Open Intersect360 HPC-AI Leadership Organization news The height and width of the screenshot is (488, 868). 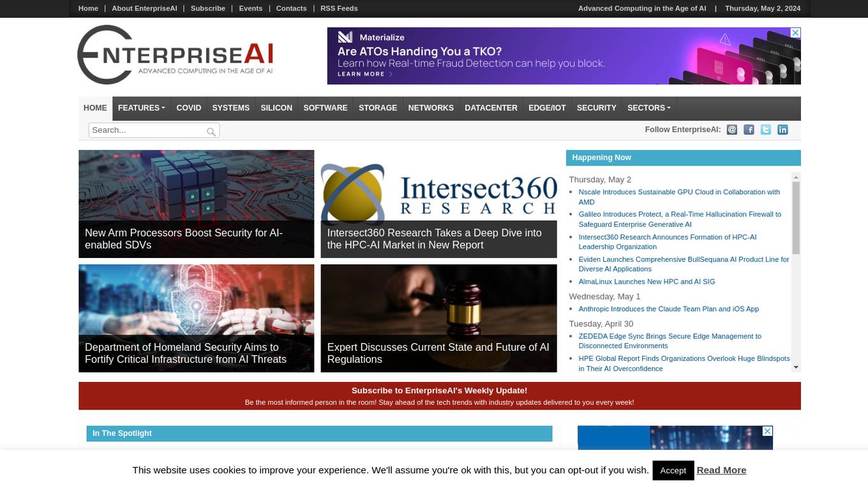[668, 241]
